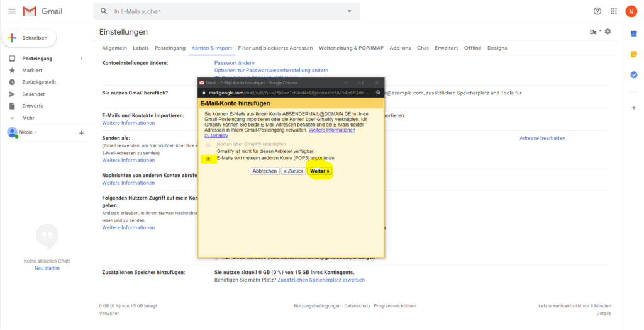
Task: Click the Adresse bearbeiten link
Action: [542, 139]
